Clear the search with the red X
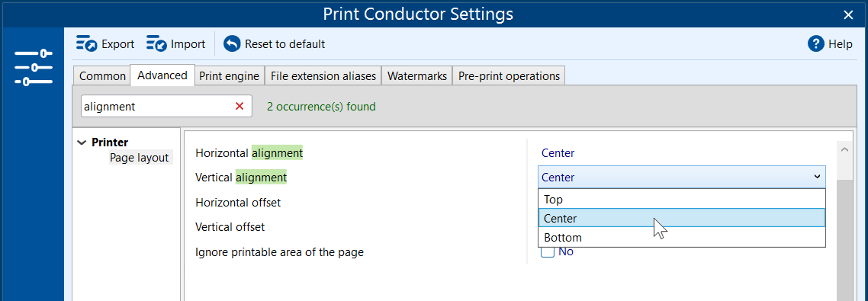 pyautogui.click(x=240, y=106)
